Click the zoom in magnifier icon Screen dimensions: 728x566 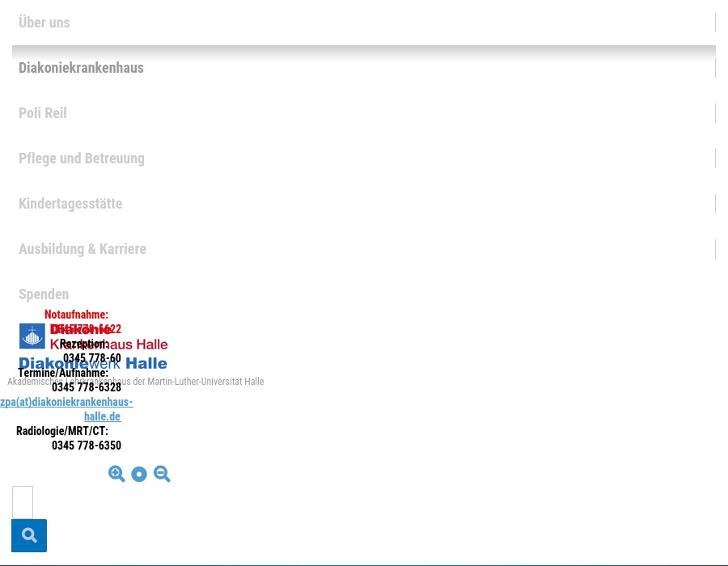tap(116, 474)
